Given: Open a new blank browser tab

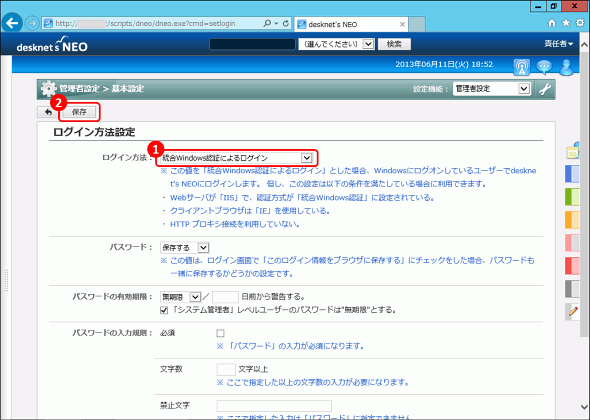Looking at the screenshot, I should point(417,24).
